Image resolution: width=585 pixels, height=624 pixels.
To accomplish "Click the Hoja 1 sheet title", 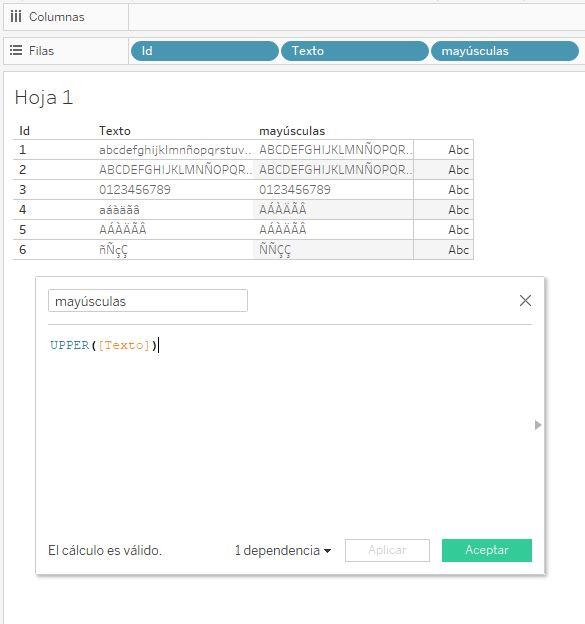I will point(44,98).
